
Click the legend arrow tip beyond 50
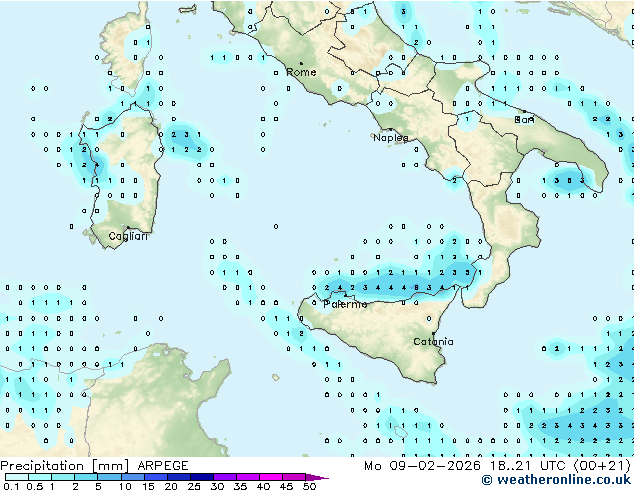317,478
